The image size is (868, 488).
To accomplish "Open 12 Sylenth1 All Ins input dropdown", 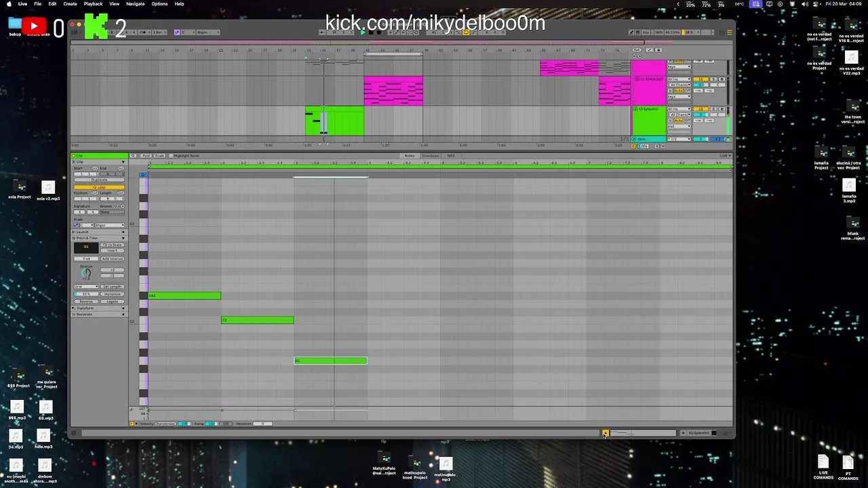I will 679,109.
